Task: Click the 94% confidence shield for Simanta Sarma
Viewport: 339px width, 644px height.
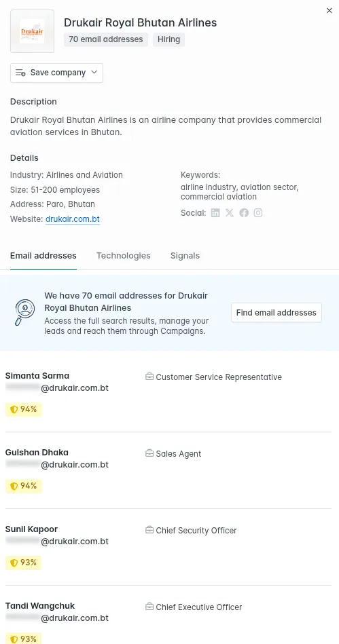Action: pyautogui.click(x=14, y=409)
